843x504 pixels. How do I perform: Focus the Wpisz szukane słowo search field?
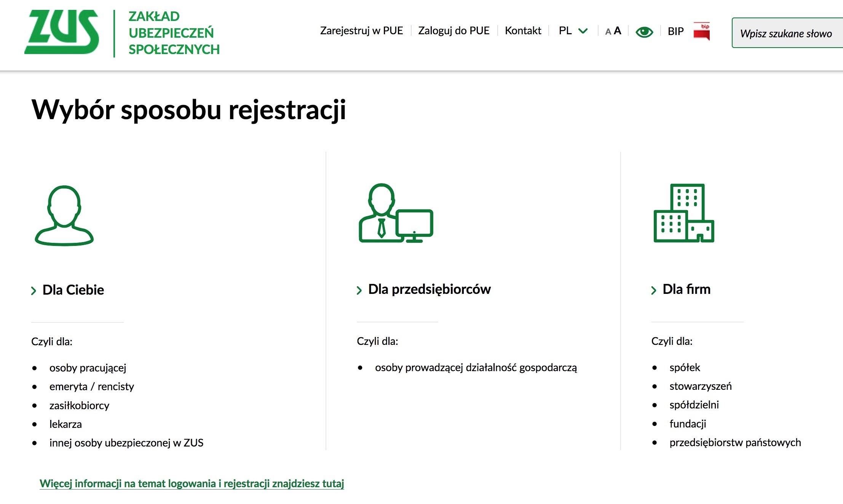787,33
